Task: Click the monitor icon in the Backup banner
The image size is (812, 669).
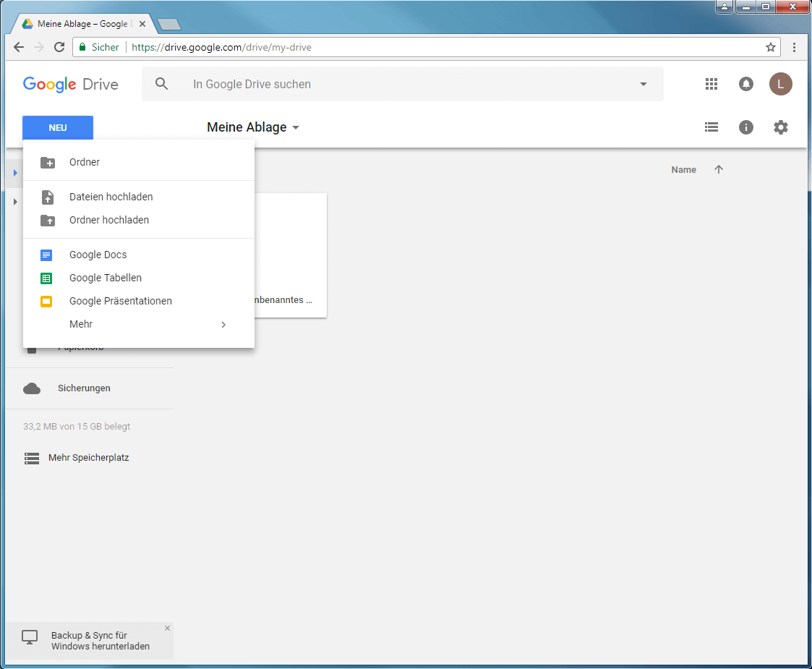Action: coord(30,637)
